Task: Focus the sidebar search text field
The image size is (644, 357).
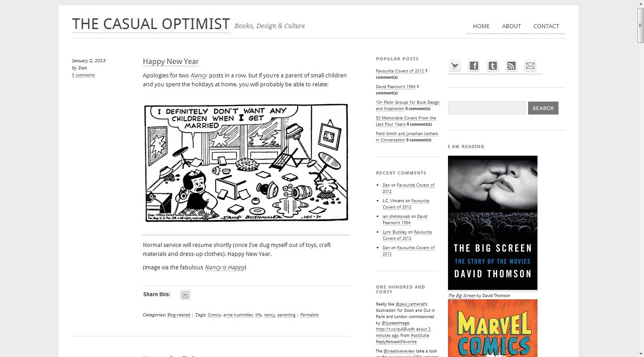Action: point(486,108)
